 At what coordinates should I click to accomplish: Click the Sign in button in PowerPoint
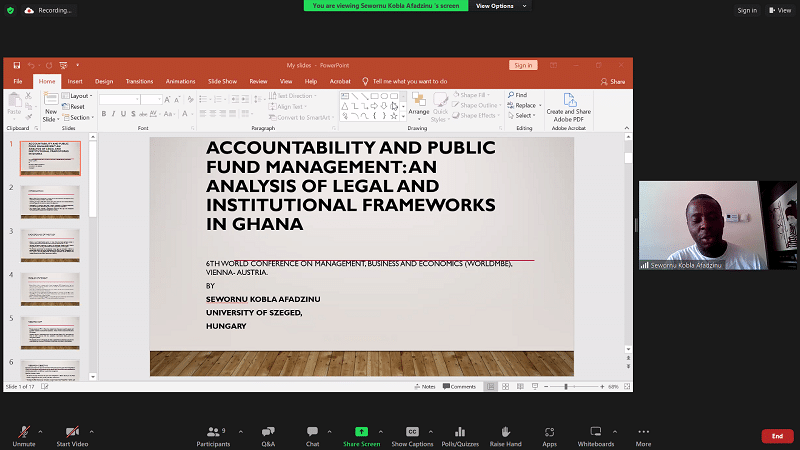point(522,65)
